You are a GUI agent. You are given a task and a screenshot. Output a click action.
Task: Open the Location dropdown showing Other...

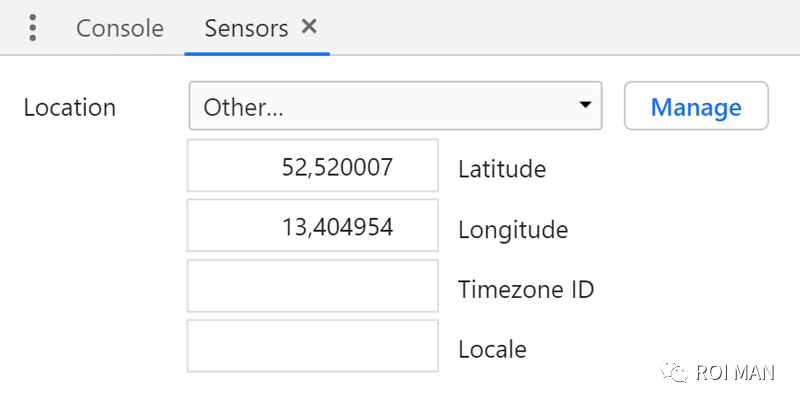[x=394, y=107]
